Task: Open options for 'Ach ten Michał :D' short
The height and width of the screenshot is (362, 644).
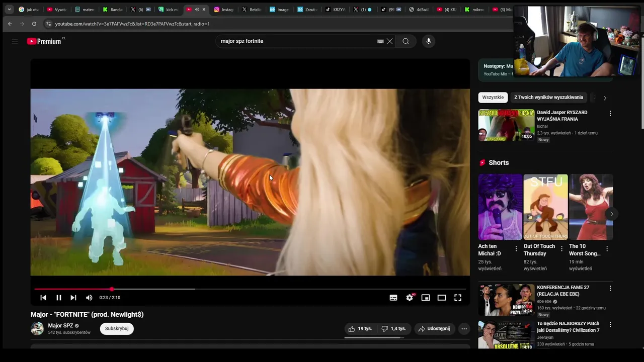Action: pos(516,249)
